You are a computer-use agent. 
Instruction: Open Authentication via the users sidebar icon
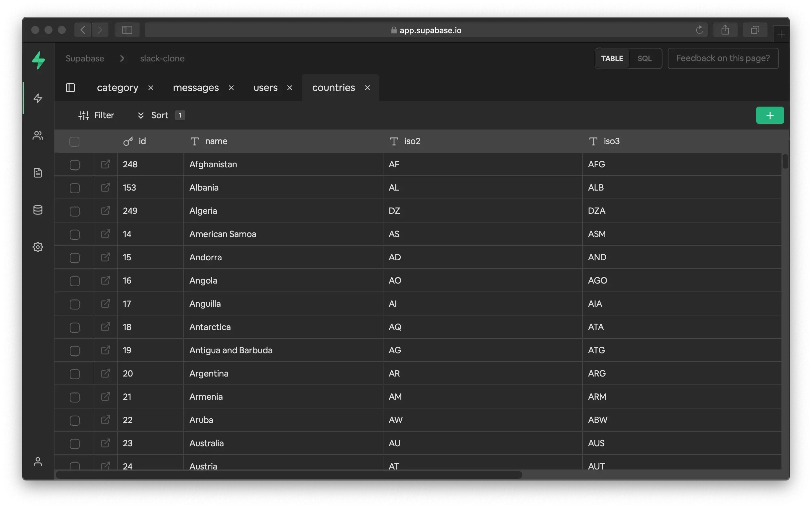click(x=38, y=136)
